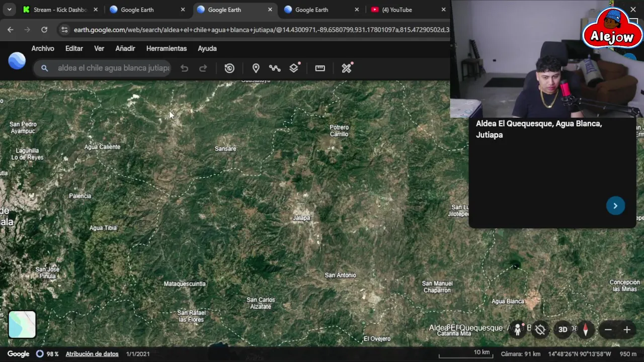Click the Agua Caliente map label

102,147
